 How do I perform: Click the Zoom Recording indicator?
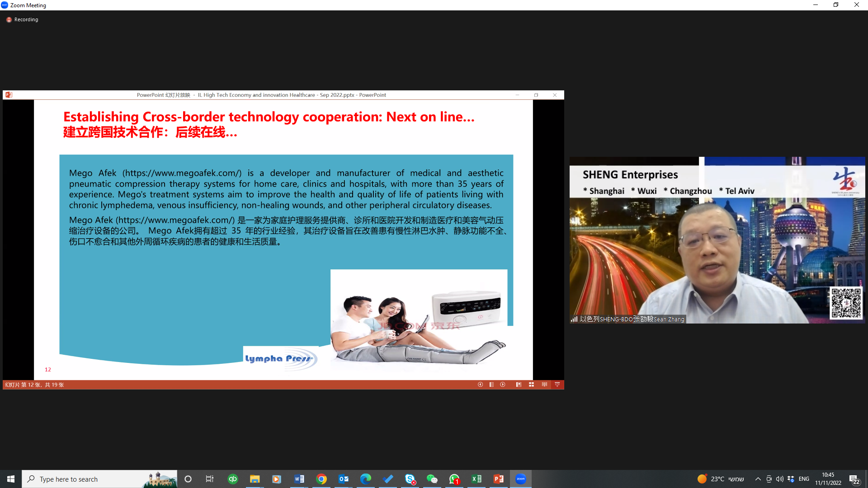point(22,19)
